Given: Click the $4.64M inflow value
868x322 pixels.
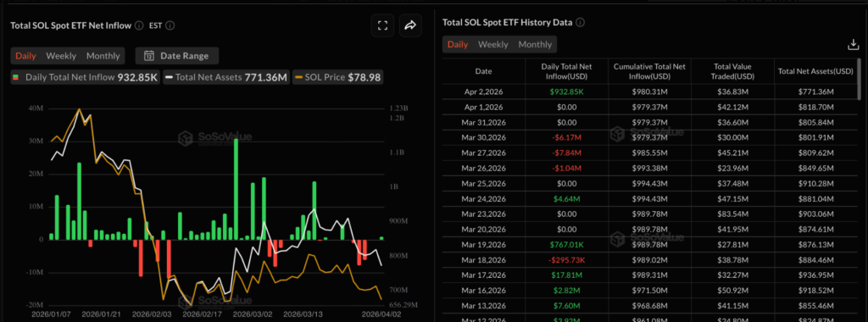Looking at the screenshot, I should click(x=566, y=198).
